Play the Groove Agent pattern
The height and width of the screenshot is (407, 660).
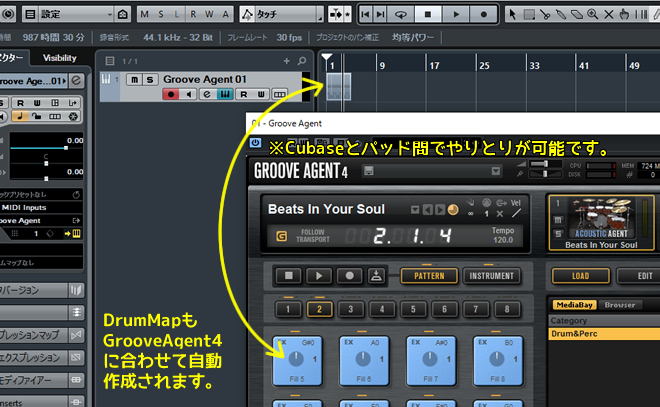point(319,276)
